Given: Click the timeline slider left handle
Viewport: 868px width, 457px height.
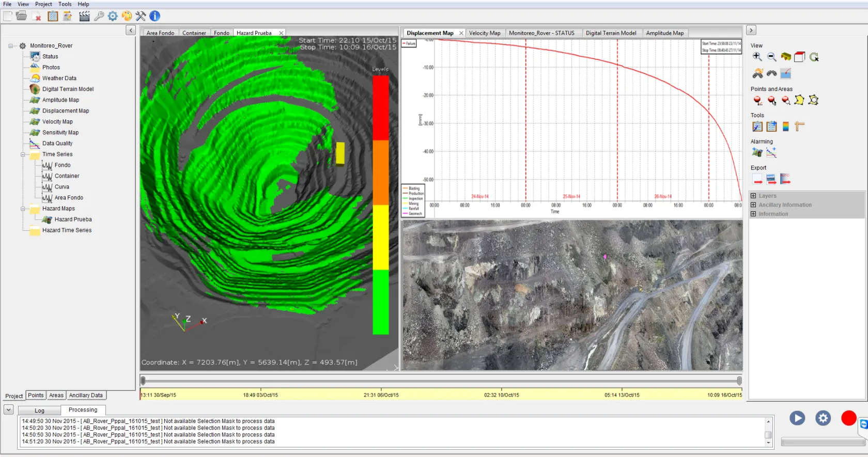Looking at the screenshot, I should click(x=143, y=381).
